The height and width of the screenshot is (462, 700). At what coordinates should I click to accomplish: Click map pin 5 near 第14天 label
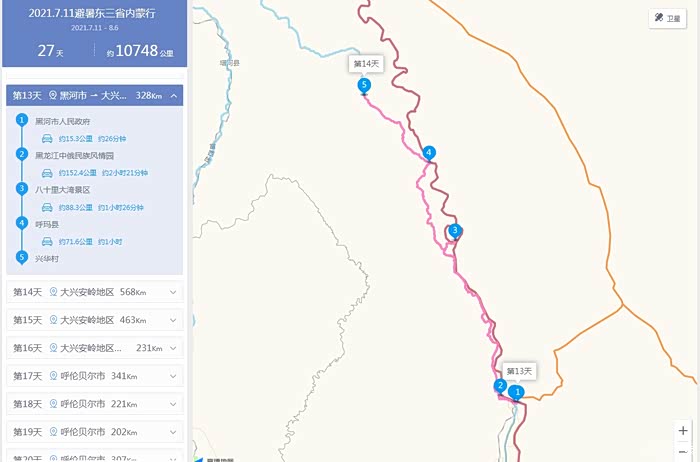pos(364,86)
